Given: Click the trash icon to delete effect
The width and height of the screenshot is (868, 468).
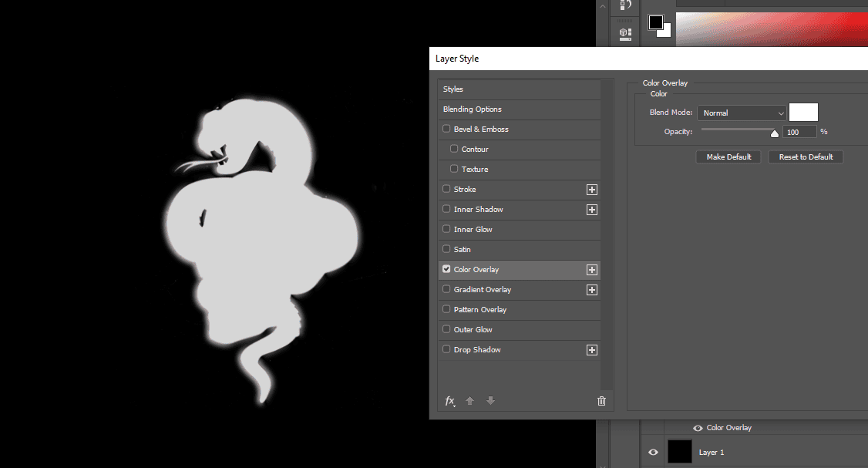Looking at the screenshot, I should pos(601,401).
